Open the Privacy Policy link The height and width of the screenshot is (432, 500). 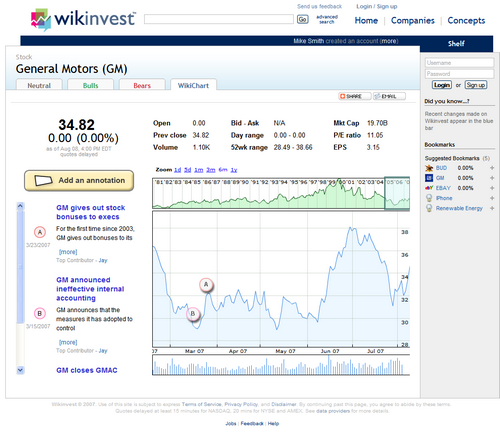pos(241,404)
